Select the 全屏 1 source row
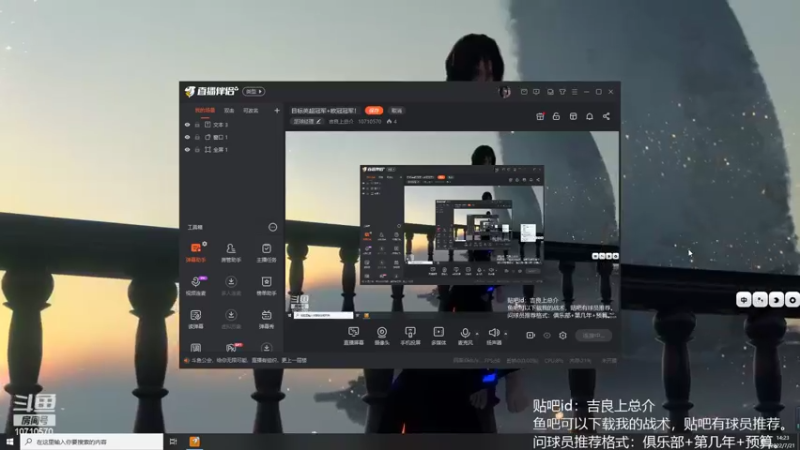The width and height of the screenshot is (800, 450). click(232, 149)
